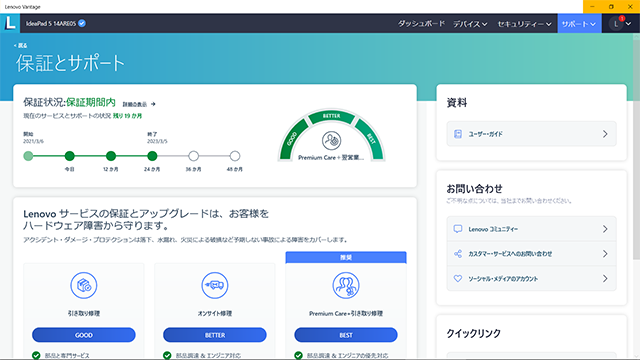Click the ソーシャル・メディア heart icon

point(458,278)
